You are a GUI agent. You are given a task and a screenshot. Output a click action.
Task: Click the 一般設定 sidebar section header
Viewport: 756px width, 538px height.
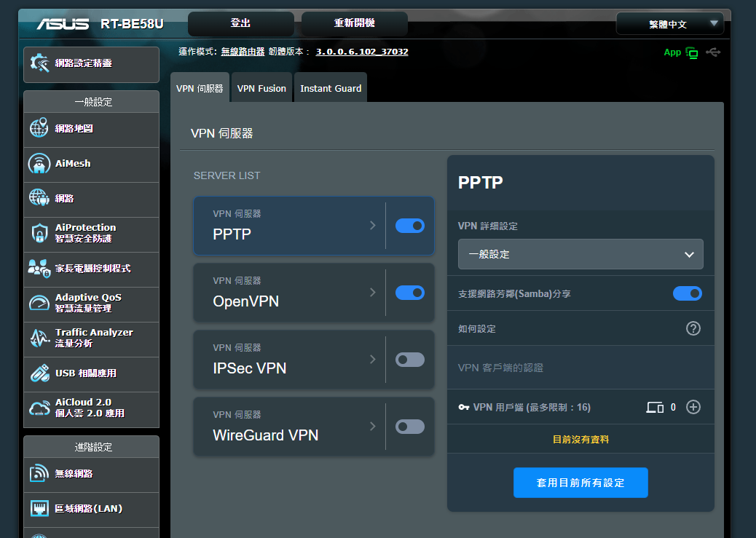point(93,102)
